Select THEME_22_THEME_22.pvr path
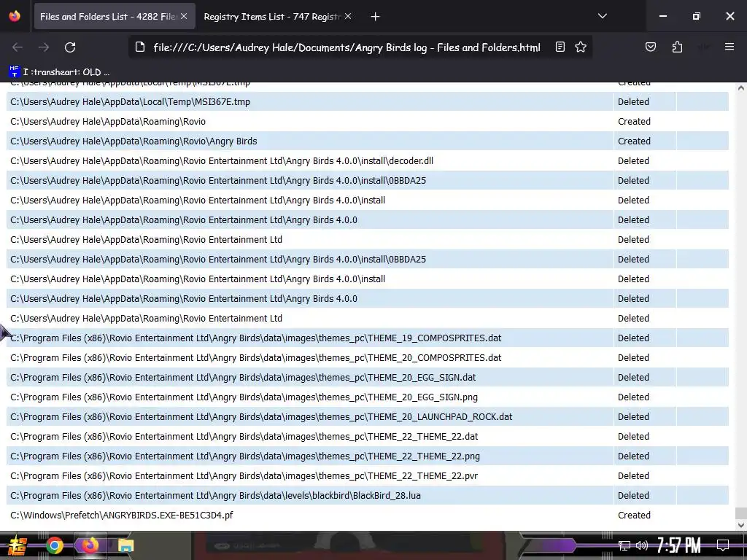Viewport: 747px width, 560px height. click(x=244, y=475)
